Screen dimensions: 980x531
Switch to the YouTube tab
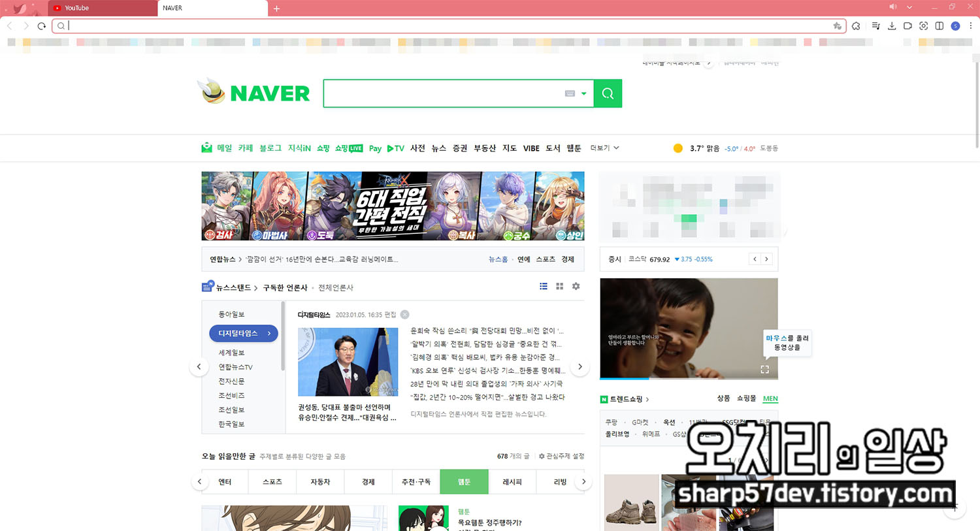point(102,8)
